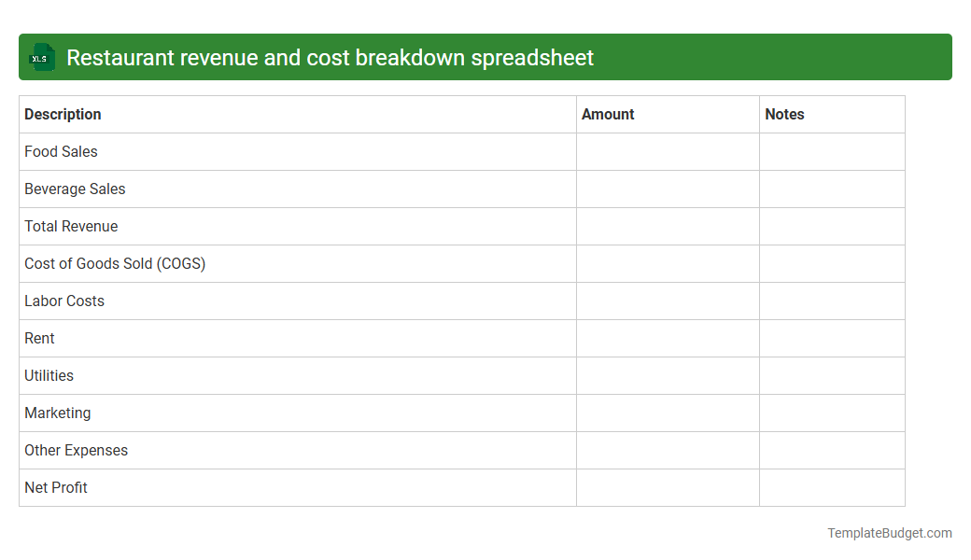Click the Notes cell for Rent

tap(831, 338)
